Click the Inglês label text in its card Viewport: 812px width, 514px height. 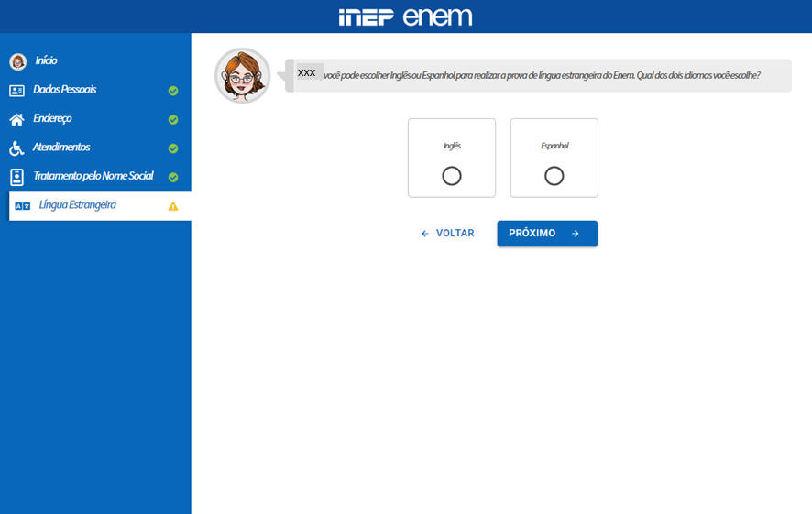click(452, 146)
